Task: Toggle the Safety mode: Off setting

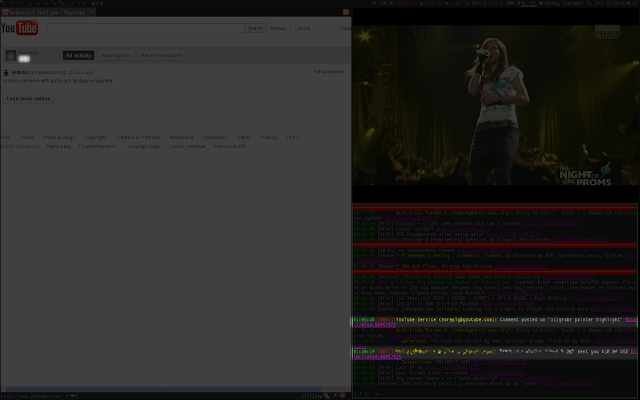Action: (x=229, y=147)
